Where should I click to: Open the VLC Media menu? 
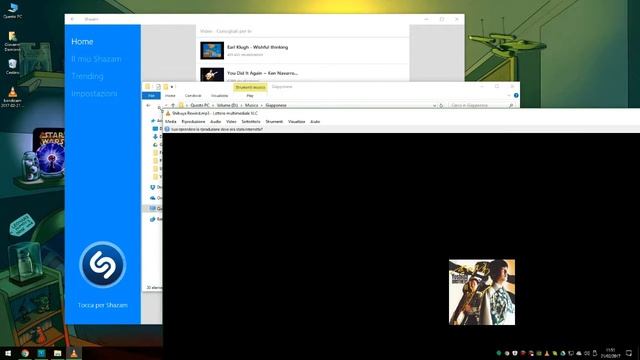pos(171,122)
